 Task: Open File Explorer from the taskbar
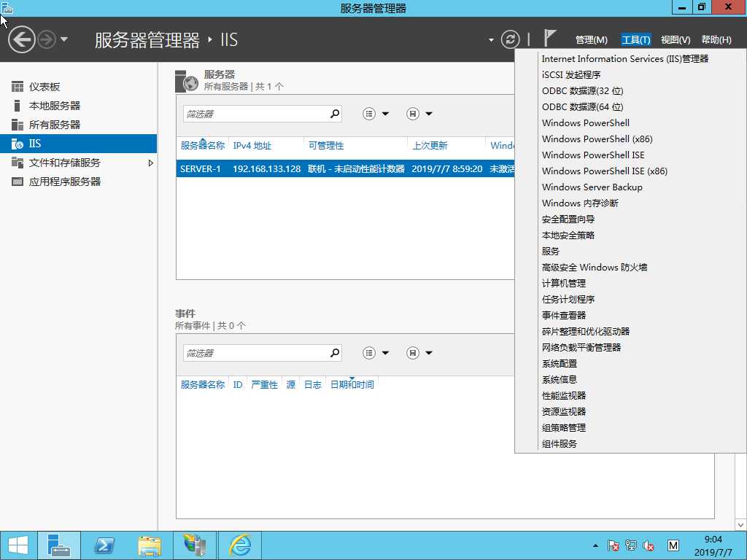coord(149,545)
